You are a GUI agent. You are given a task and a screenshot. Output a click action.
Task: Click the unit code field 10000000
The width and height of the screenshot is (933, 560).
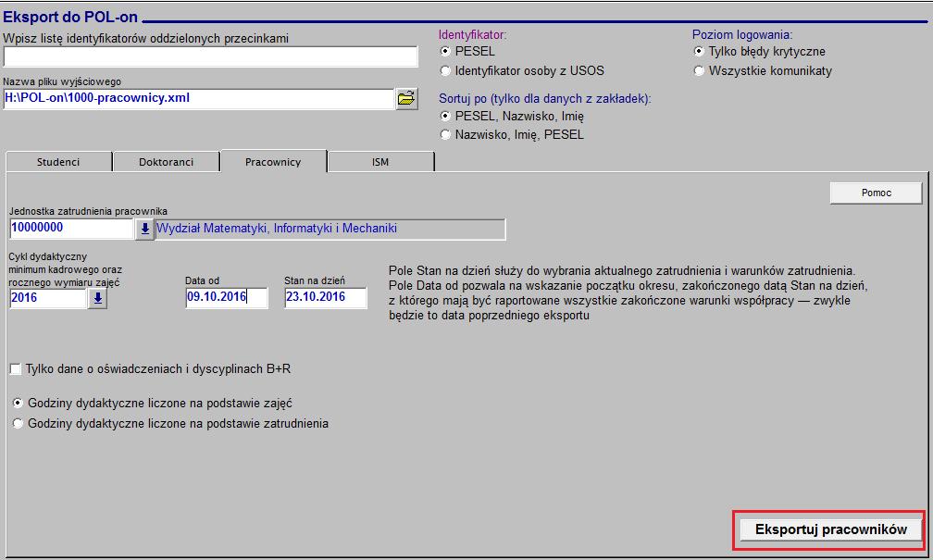click(72, 229)
